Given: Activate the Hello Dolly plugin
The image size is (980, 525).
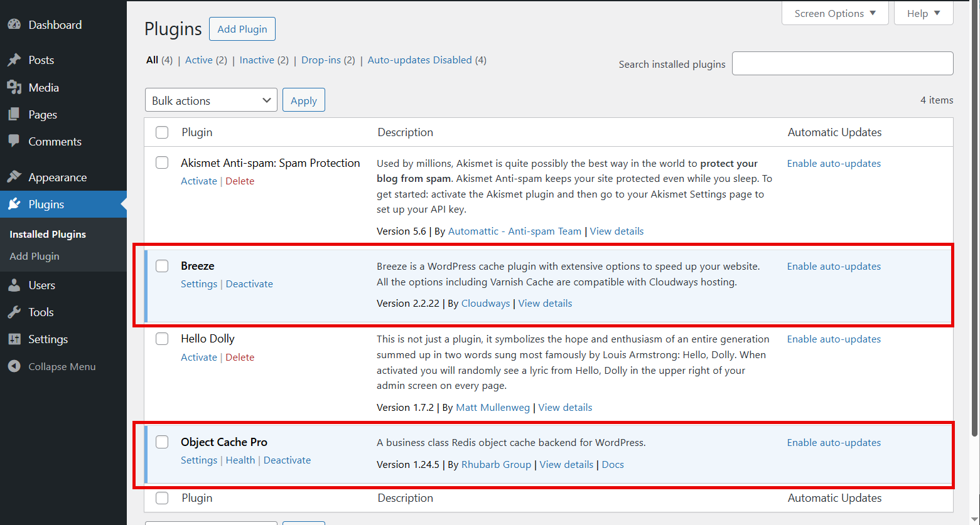Looking at the screenshot, I should (199, 358).
